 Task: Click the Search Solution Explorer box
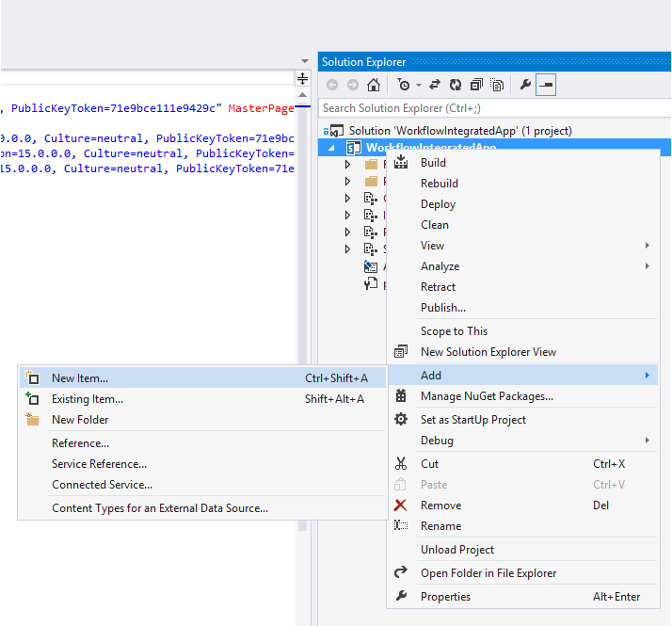coord(494,108)
